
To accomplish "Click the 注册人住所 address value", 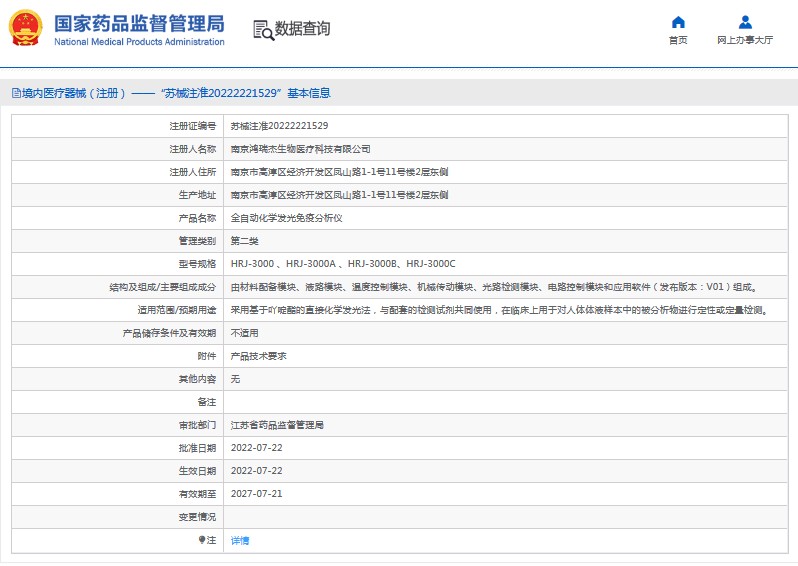I will pos(339,172).
